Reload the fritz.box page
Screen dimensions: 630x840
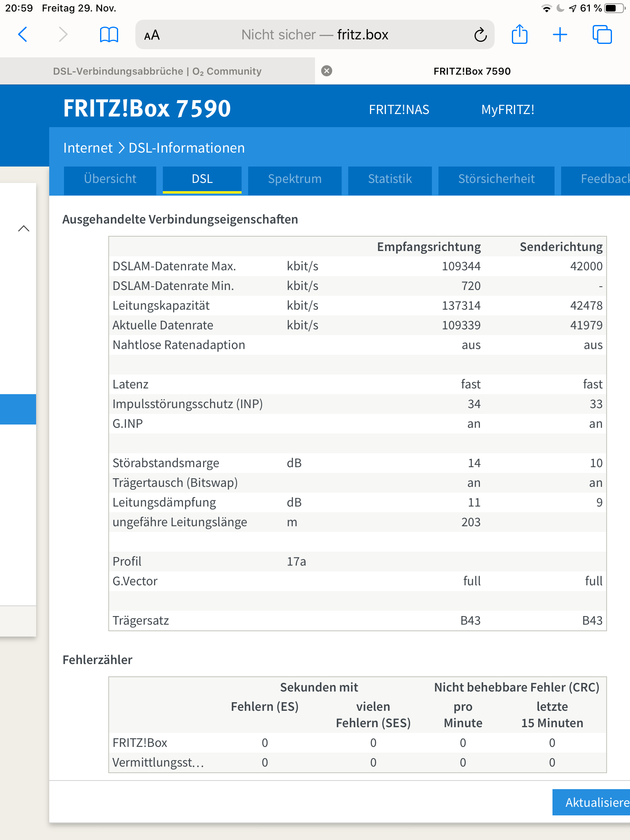pyautogui.click(x=480, y=35)
